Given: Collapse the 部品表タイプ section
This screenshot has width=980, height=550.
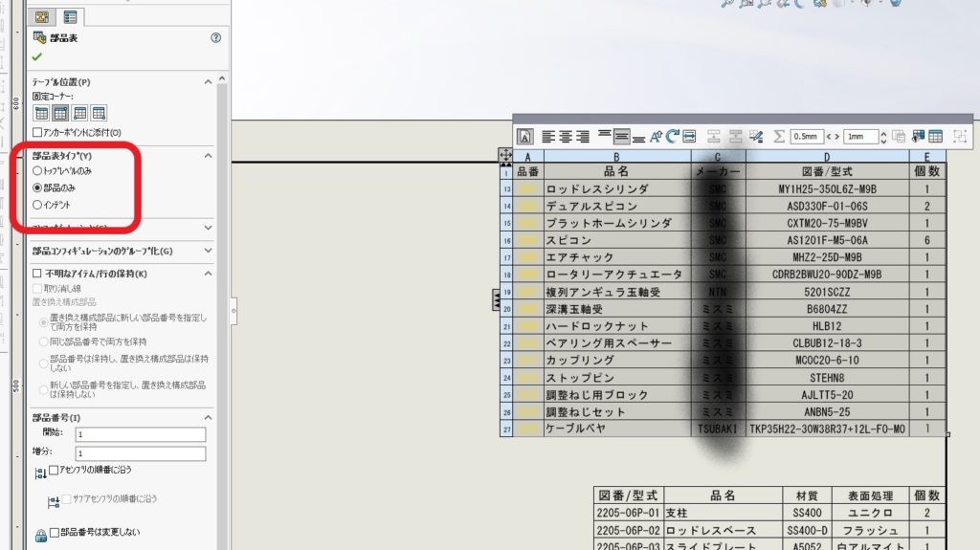Looking at the screenshot, I should (x=209, y=155).
